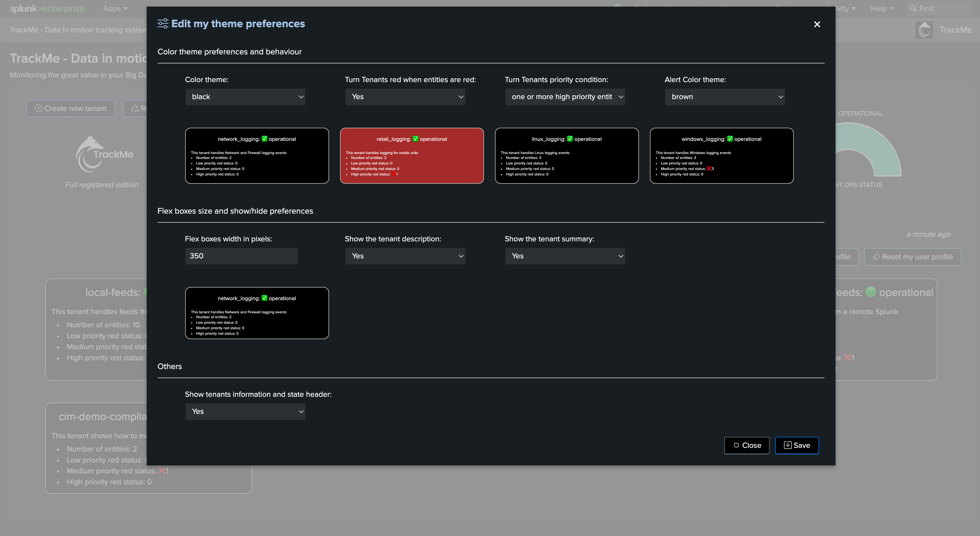Click the save icon inside the Save button
The image size is (980, 536).
(787, 445)
